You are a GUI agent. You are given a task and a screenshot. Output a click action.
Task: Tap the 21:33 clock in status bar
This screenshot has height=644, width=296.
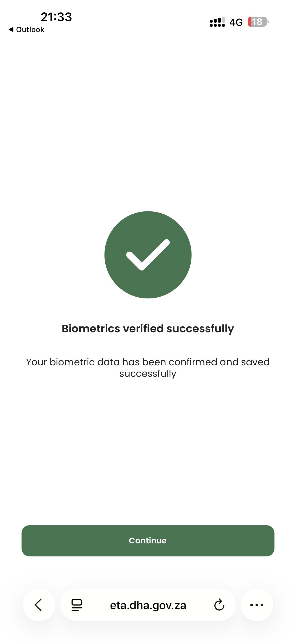[x=56, y=17]
